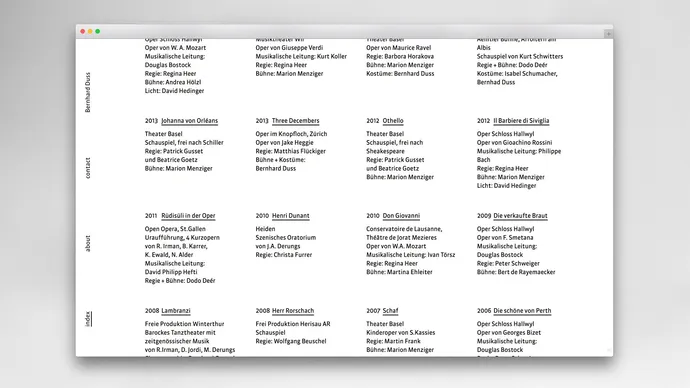690x388 pixels.
Task: Click the text 'Oper von Jake Heggie'
Action: tap(284, 143)
